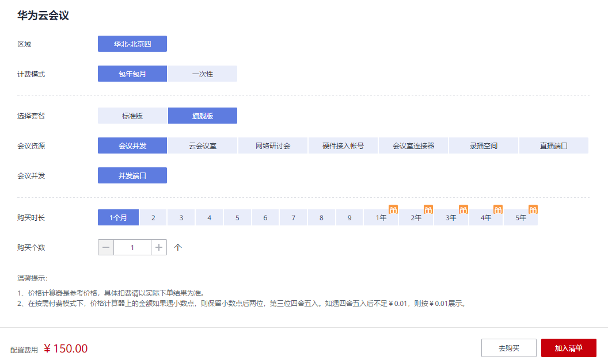
Task: Focus the purchase quantity input field
Action: [132, 247]
